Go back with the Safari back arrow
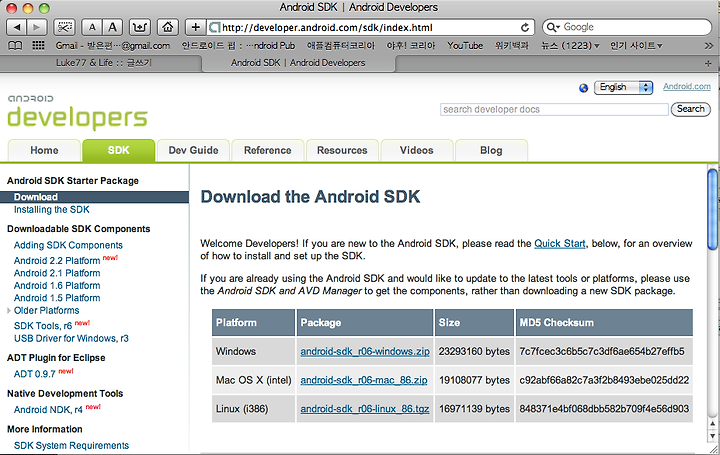Viewport: 720px width, 455px height. pos(17,28)
